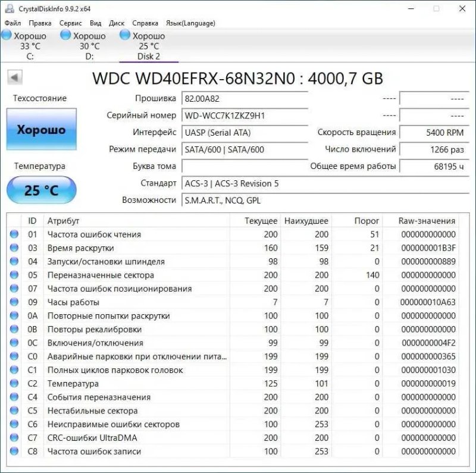Click the features field S.M.A.R.T., NCQ, GPL
This screenshot has width=476, height=473.
point(325,201)
